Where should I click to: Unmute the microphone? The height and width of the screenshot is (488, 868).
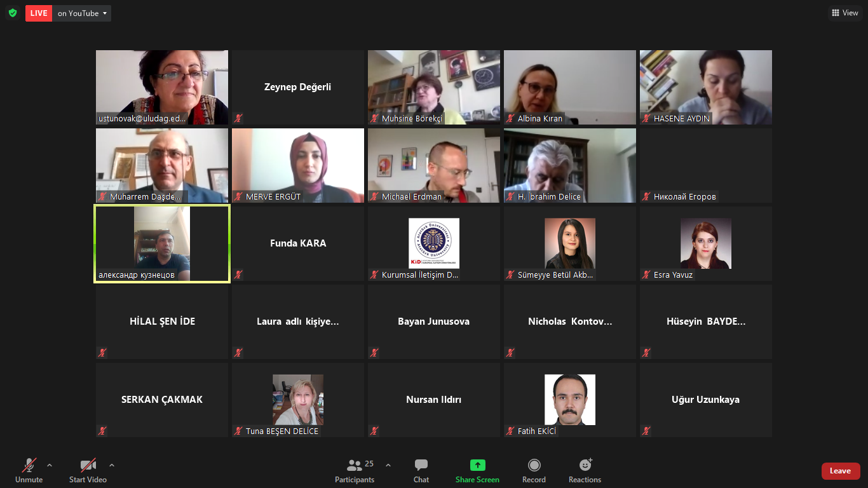pos(29,470)
